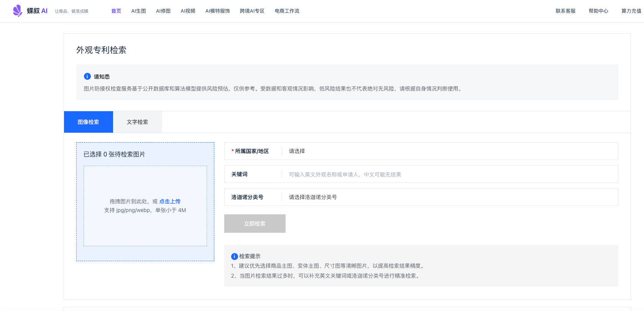
Task: Click the info icon beside 请知悉
Action: [87, 76]
